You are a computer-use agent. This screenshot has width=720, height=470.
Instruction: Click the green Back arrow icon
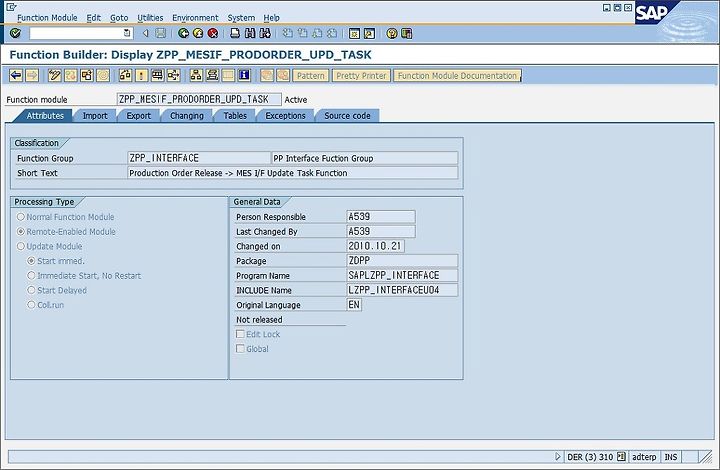[x=183, y=33]
